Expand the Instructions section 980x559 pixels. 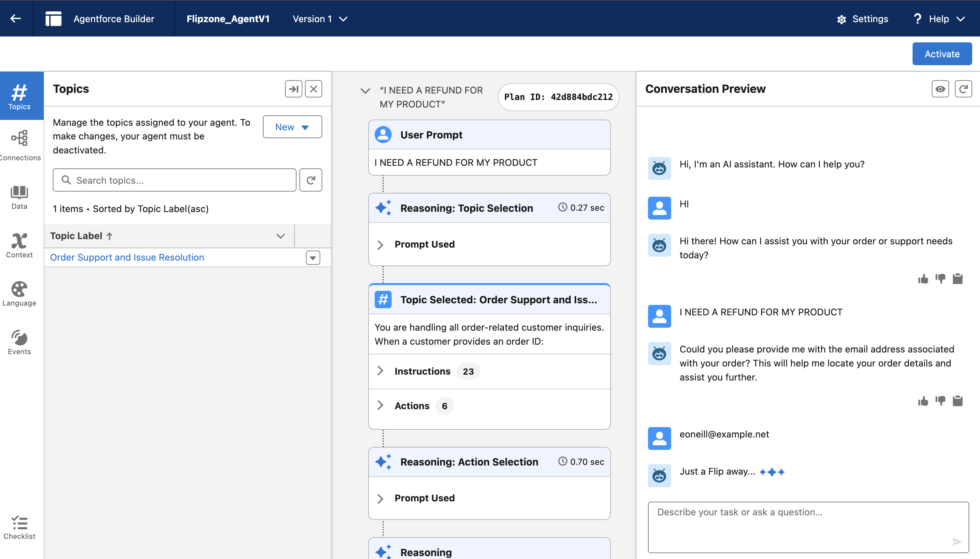[x=422, y=371]
